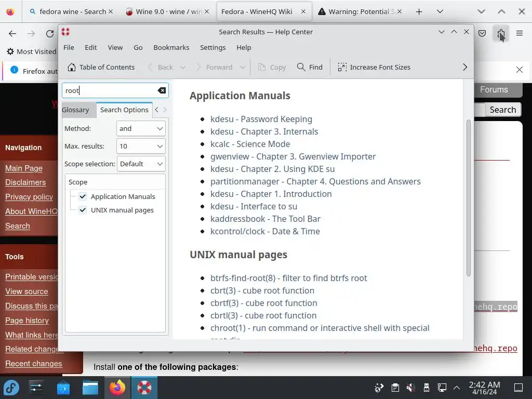Open 'kdesu - Password Keeping' result
The image size is (532, 399).
(x=261, y=119)
